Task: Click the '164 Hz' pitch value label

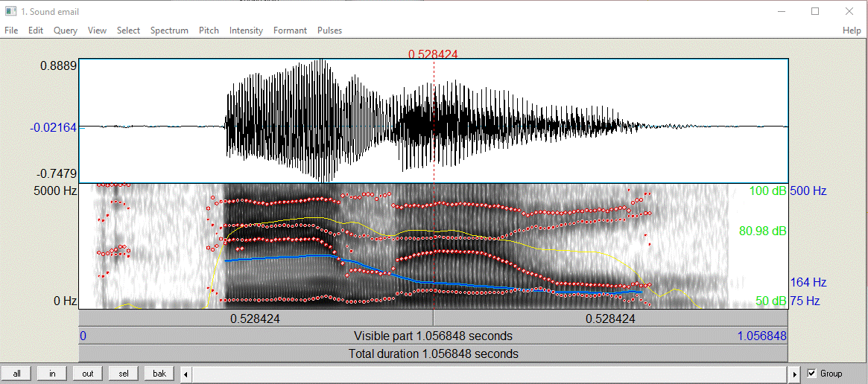Action: tap(808, 282)
